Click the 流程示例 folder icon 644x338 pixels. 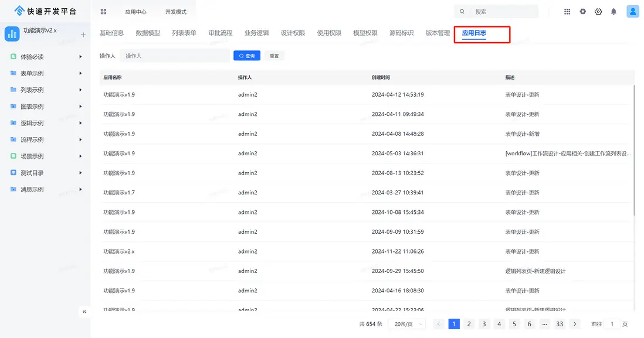pos(13,139)
